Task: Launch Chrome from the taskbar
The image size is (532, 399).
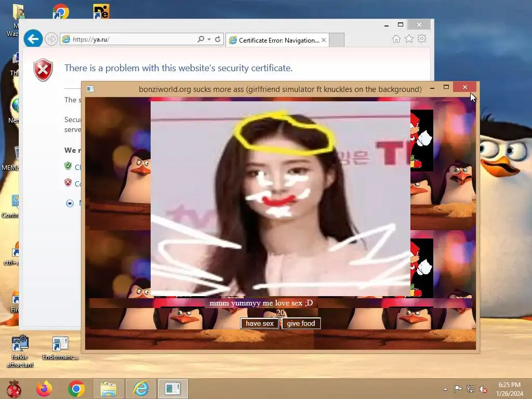Action: point(76,389)
